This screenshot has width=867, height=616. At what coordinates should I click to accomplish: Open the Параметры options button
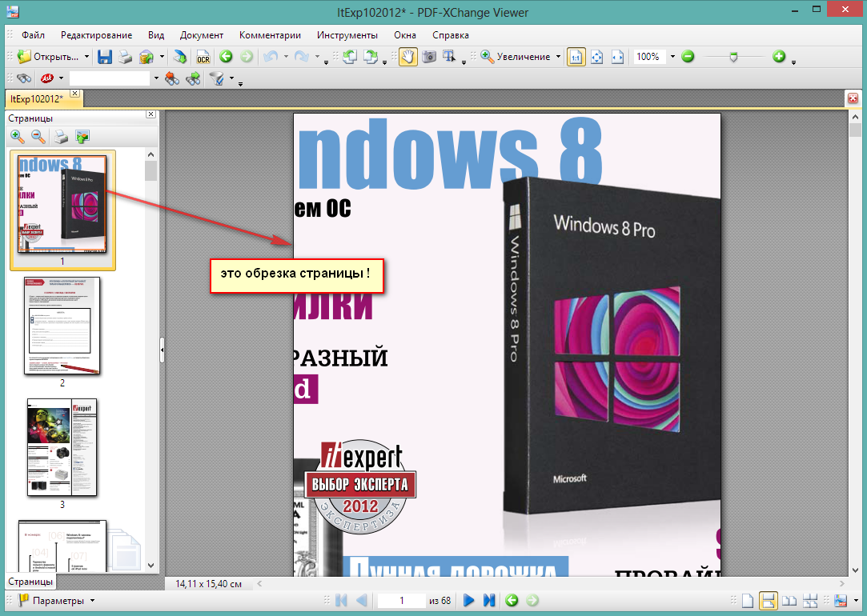[57, 601]
